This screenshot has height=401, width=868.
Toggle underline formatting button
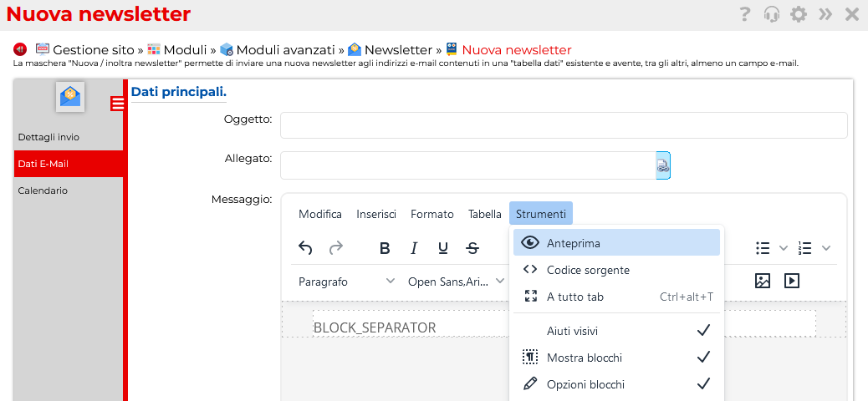coord(443,248)
